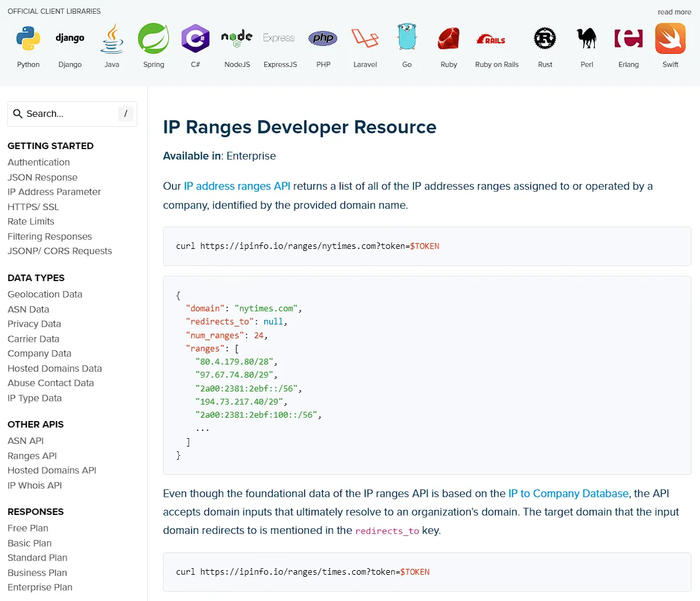Select the Erlang logo icon

pos(628,38)
